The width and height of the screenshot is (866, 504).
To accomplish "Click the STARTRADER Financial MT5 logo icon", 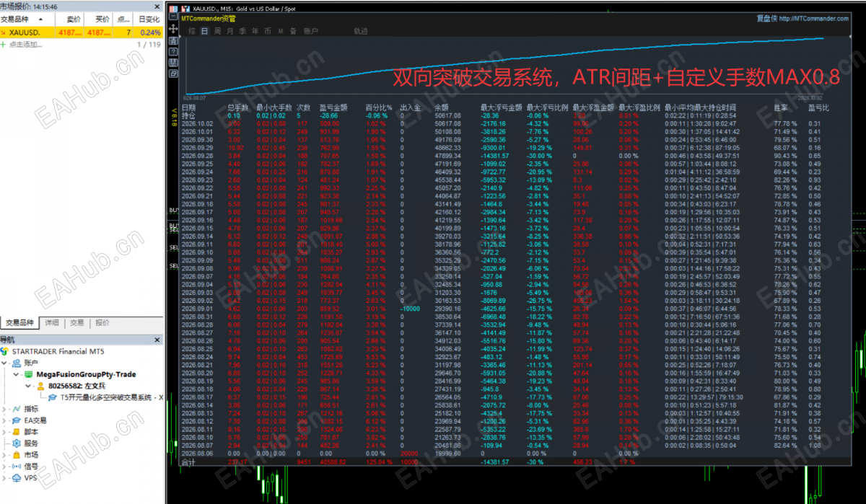I will click(4, 352).
